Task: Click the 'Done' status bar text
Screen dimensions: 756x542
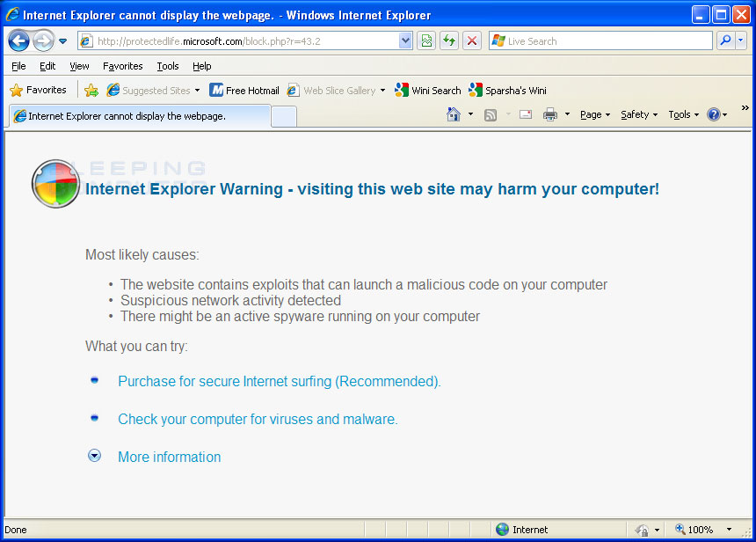Action: click(x=16, y=530)
